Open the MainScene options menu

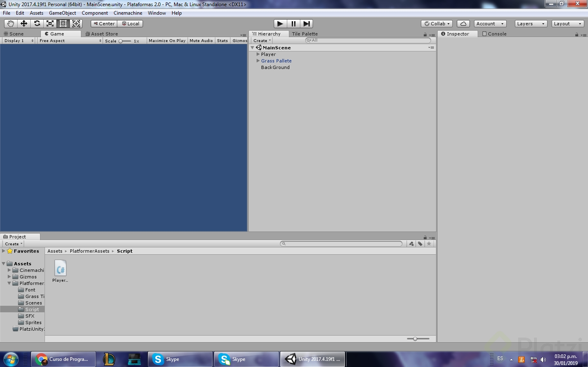point(431,48)
